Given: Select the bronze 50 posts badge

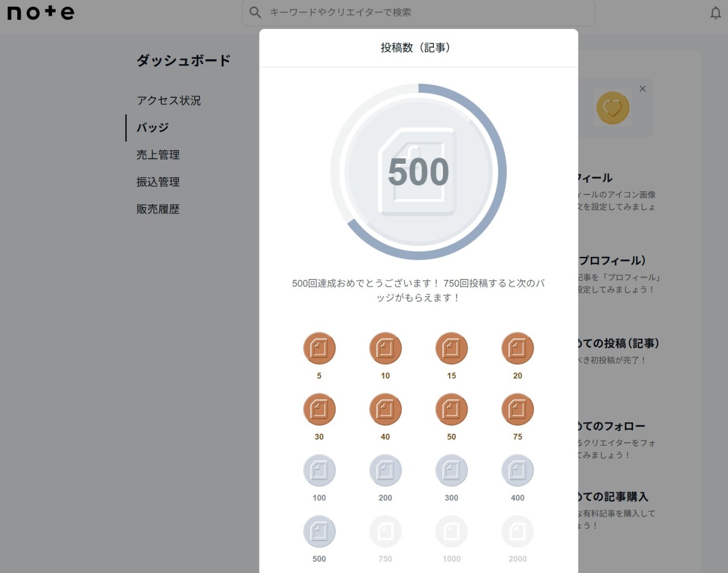Looking at the screenshot, I should [x=451, y=409].
